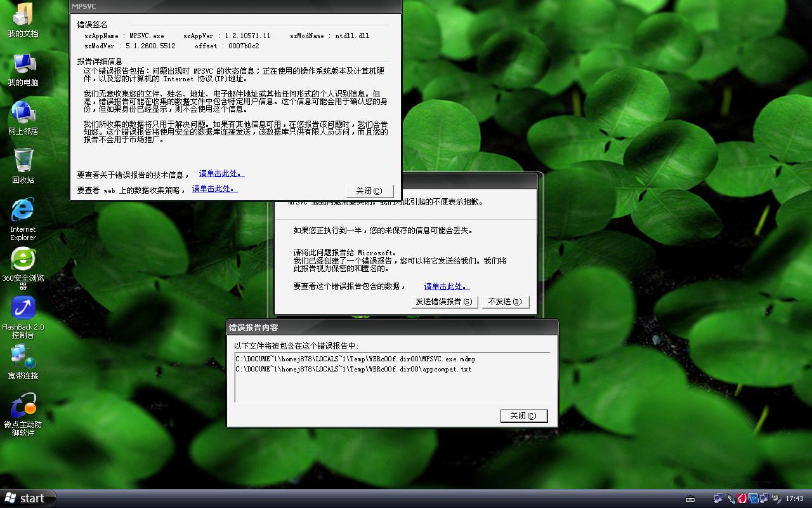
Task: Click the rocket-shaped tray icon
Action: [731, 498]
